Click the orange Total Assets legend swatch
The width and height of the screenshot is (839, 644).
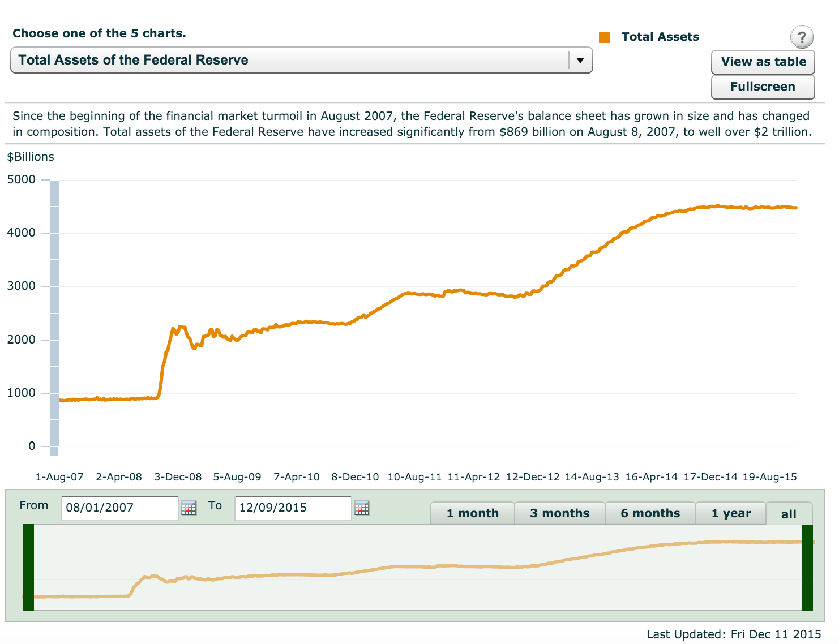[605, 37]
